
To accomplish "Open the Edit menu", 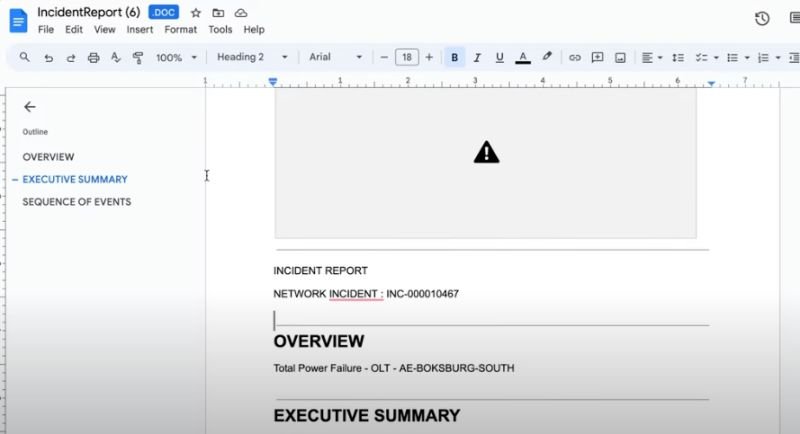I will point(73,30).
